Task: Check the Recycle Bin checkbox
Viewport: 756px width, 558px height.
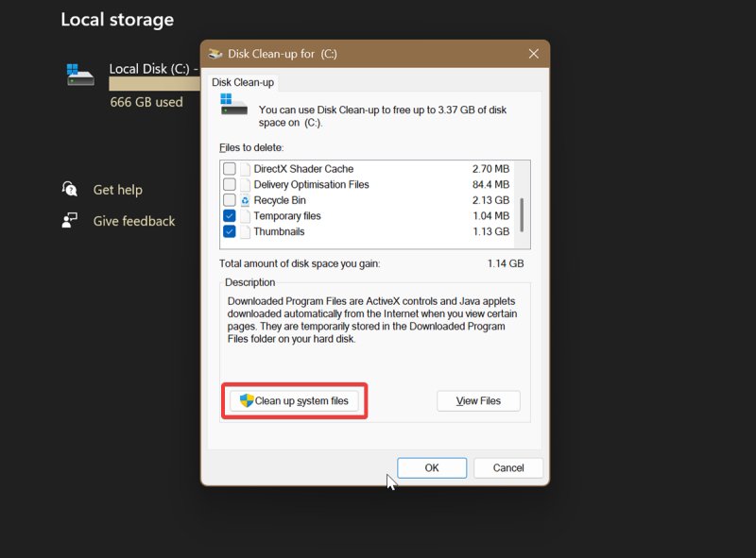Action: (230, 200)
